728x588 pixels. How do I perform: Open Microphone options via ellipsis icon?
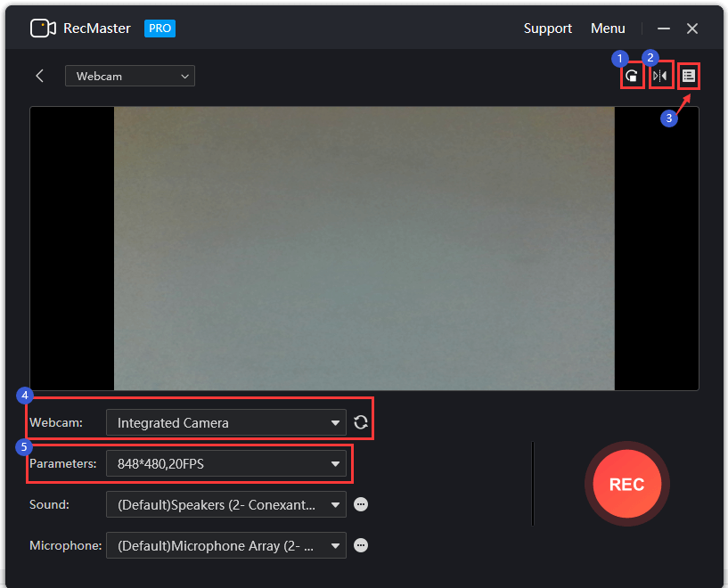pyautogui.click(x=361, y=545)
